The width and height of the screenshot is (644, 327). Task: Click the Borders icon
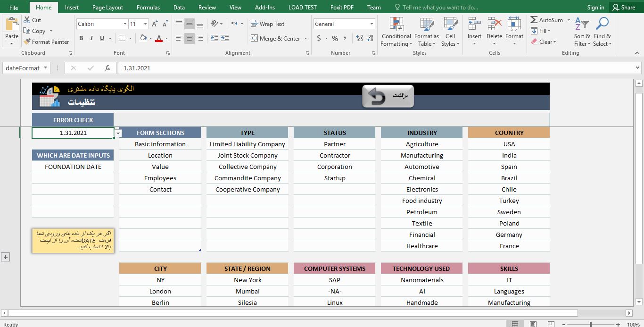[x=123, y=38]
